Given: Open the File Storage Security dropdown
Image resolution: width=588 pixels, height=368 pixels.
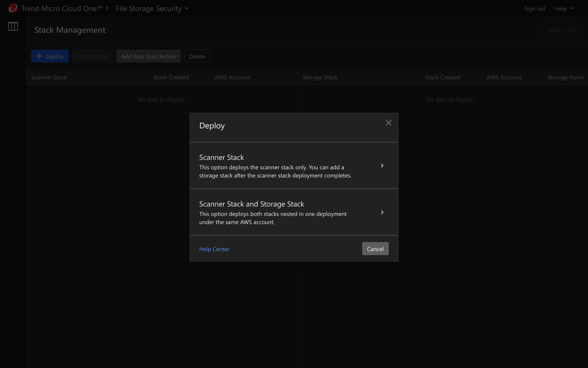Looking at the screenshot, I should click(152, 9).
